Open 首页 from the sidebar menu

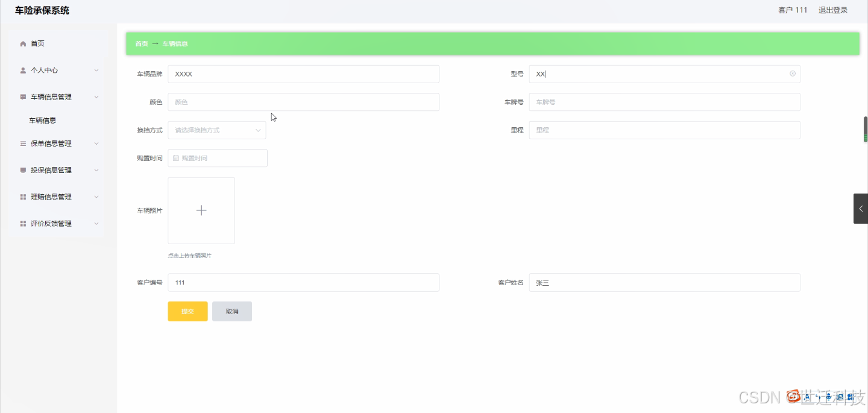pos(37,43)
